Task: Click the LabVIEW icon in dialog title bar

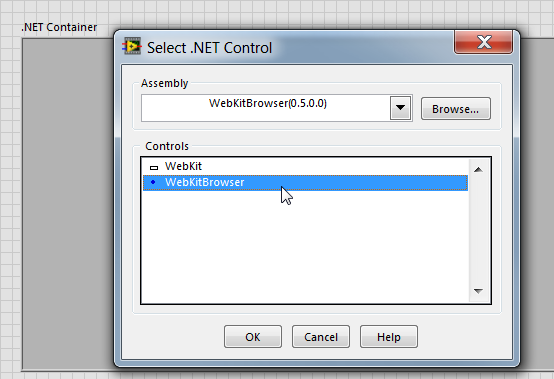Action: click(131, 46)
